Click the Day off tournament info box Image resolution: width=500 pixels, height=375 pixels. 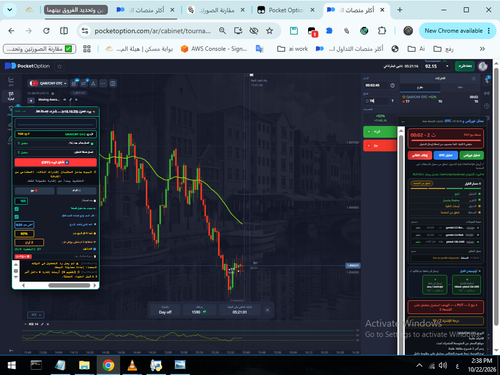pos(165,310)
